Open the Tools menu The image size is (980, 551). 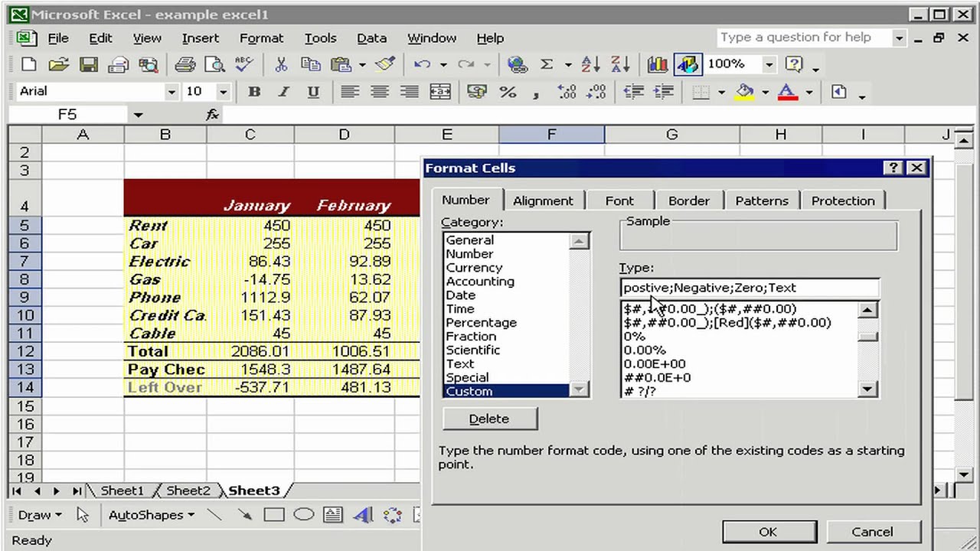point(320,38)
